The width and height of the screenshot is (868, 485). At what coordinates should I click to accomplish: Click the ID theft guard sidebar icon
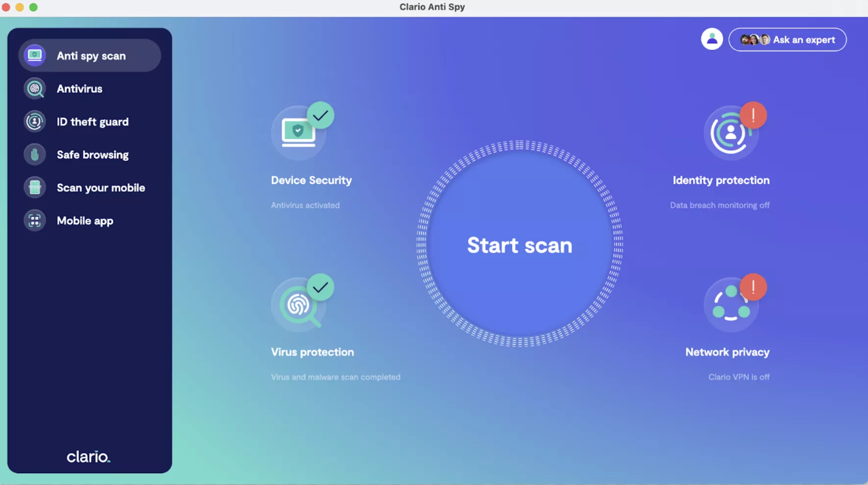click(x=35, y=122)
